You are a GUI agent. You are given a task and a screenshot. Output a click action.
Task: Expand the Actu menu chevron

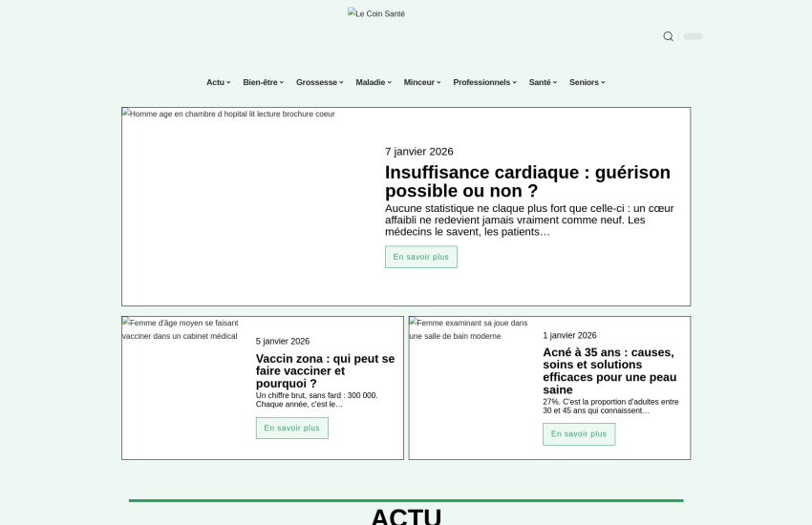click(228, 82)
